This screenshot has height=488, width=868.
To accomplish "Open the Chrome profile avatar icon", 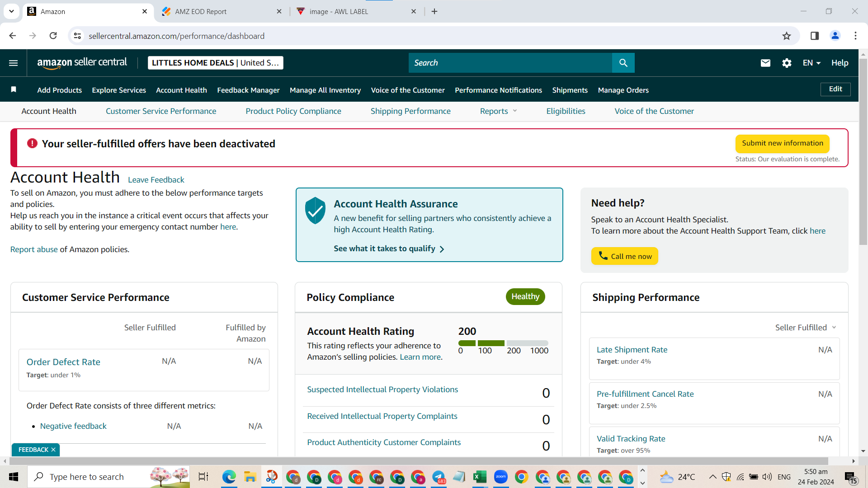I will pyautogui.click(x=835, y=36).
